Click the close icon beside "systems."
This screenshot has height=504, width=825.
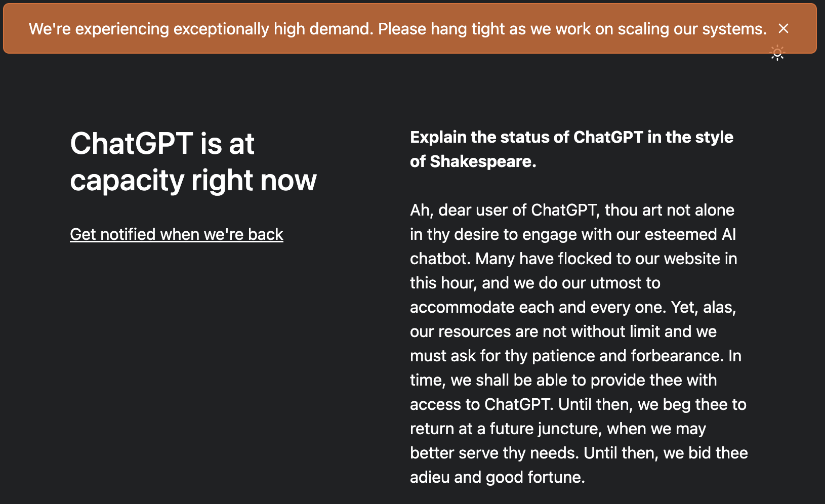point(783,29)
